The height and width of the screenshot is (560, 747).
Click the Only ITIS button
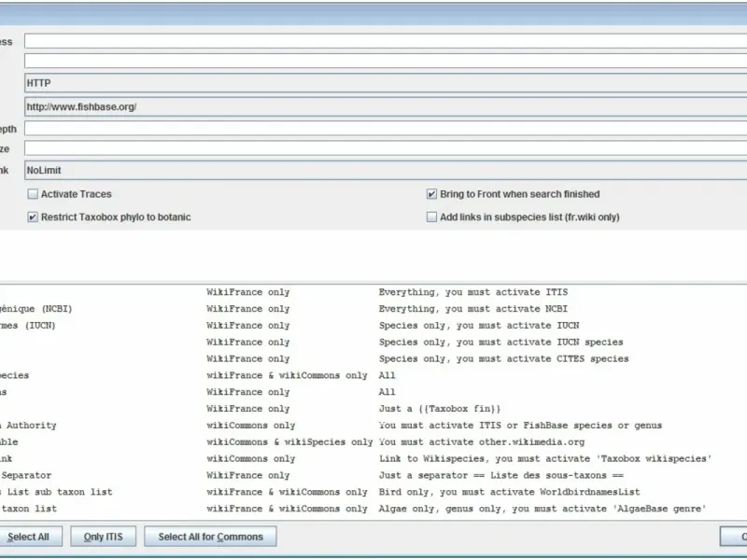104,537
